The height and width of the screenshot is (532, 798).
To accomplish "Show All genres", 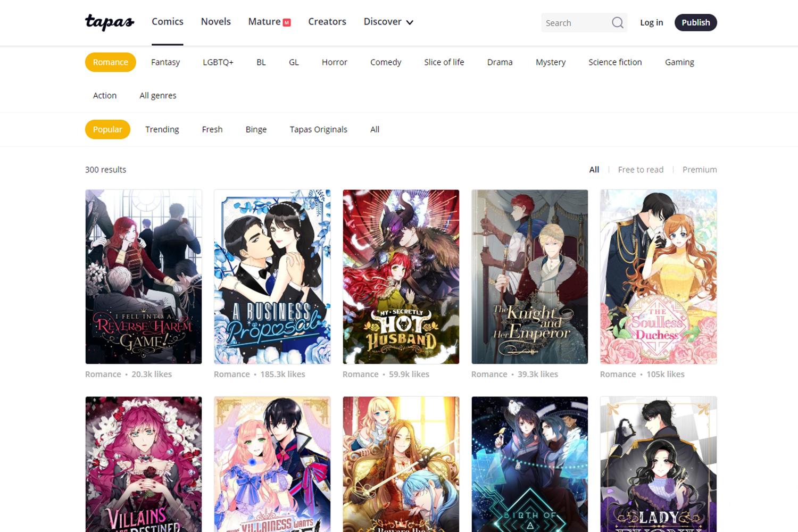I will pyautogui.click(x=158, y=96).
